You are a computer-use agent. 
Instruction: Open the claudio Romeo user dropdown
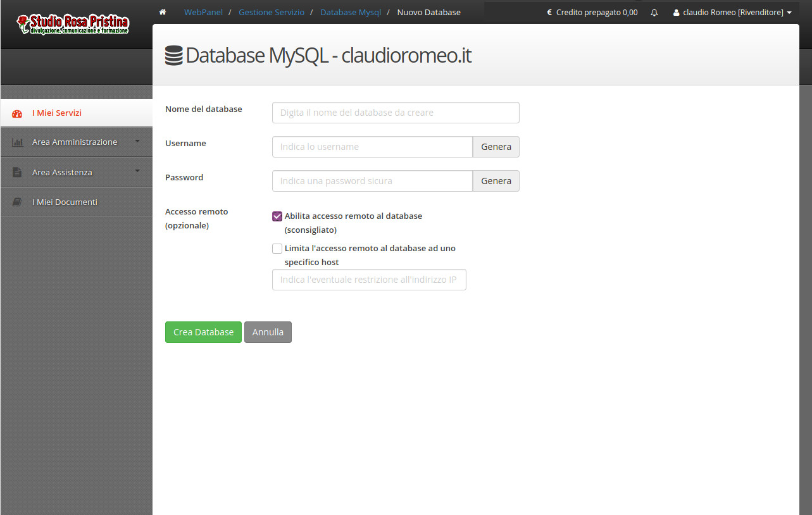[x=732, y=12]
